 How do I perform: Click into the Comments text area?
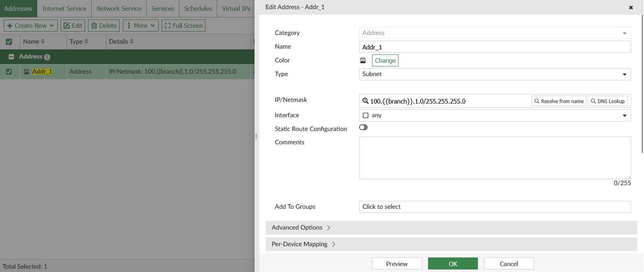[x=495, y=158]
